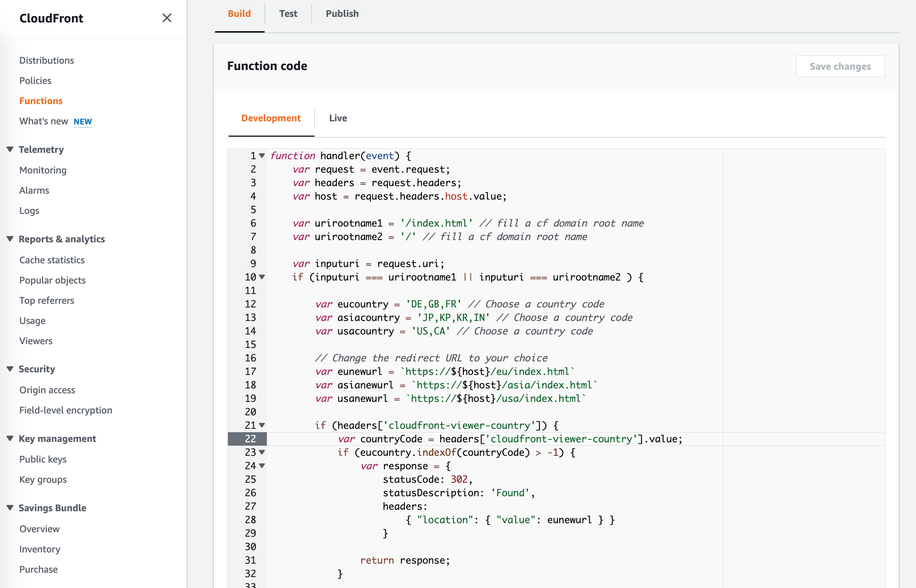The width and height of the screenshot is (916, 588).
Task: Click the Public keys icon in Key management
Action: [x=43, y=459]
